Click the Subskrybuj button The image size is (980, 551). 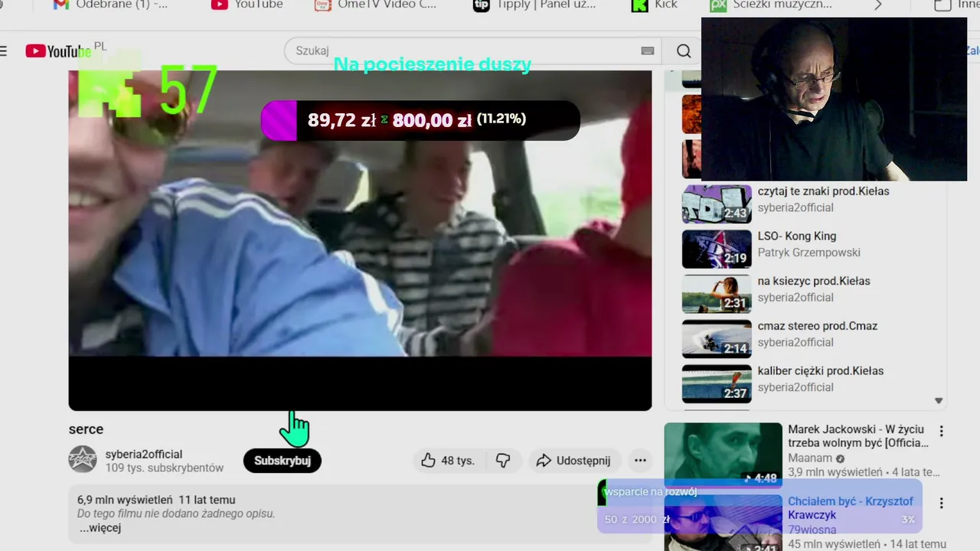coord(283,461)
